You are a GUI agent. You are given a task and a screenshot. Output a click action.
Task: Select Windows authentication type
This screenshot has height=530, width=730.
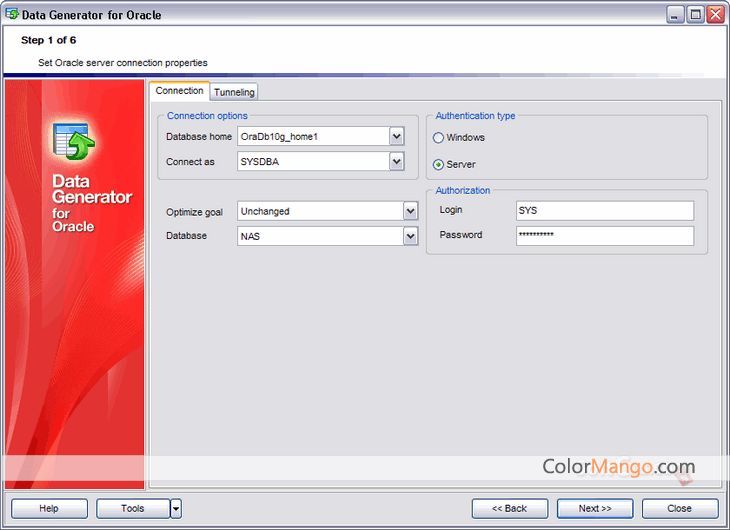pos(438,138)
